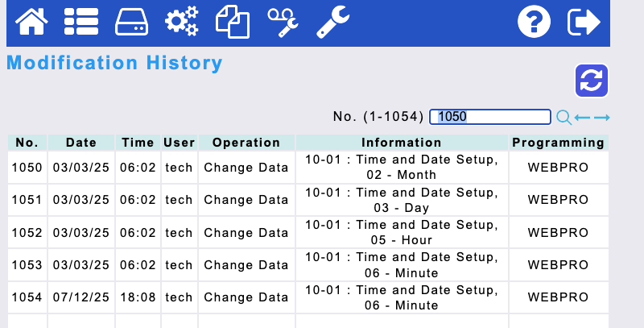Go to previous page left arrow
This screenshot has width=644, height=328.
pyautogui.click(x=583, y=118)
